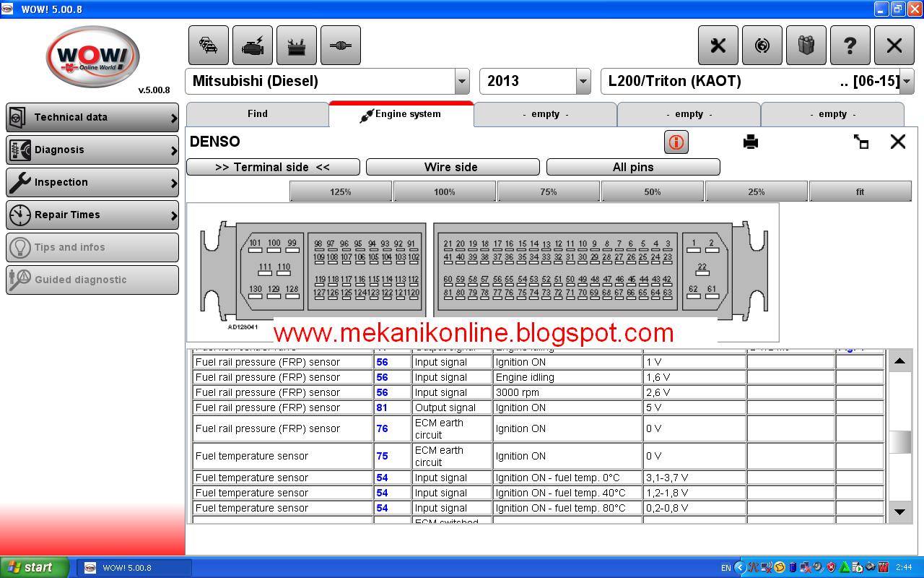The height and width of the screenshot is (578, 924).
Task: Open the engine diagnostics icon
Action: tap(253, 45)
